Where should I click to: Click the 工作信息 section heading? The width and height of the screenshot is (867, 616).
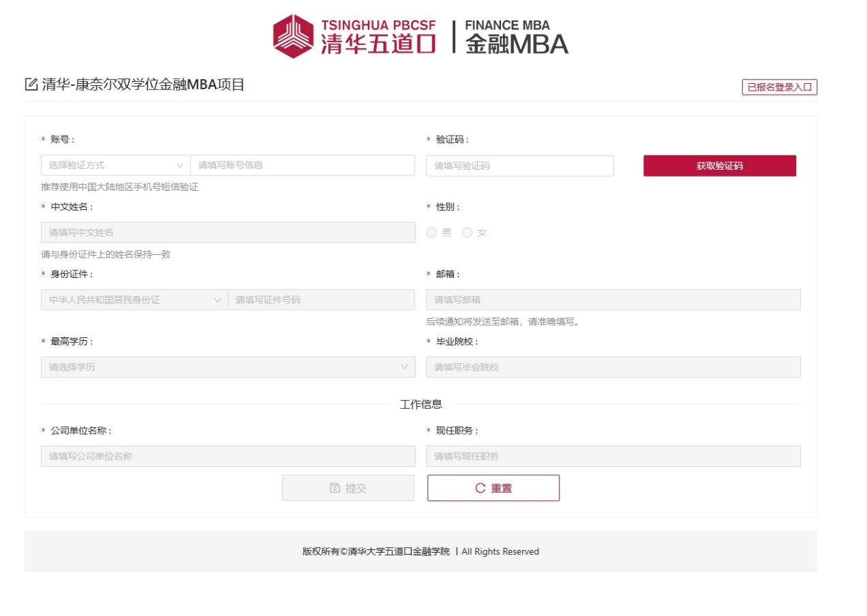[x=421, y=404]
